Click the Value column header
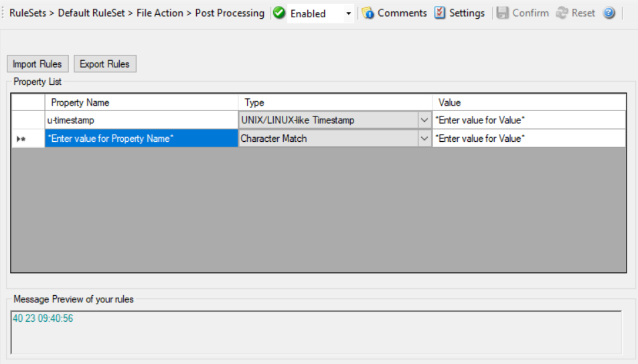 tap(529, 102)
